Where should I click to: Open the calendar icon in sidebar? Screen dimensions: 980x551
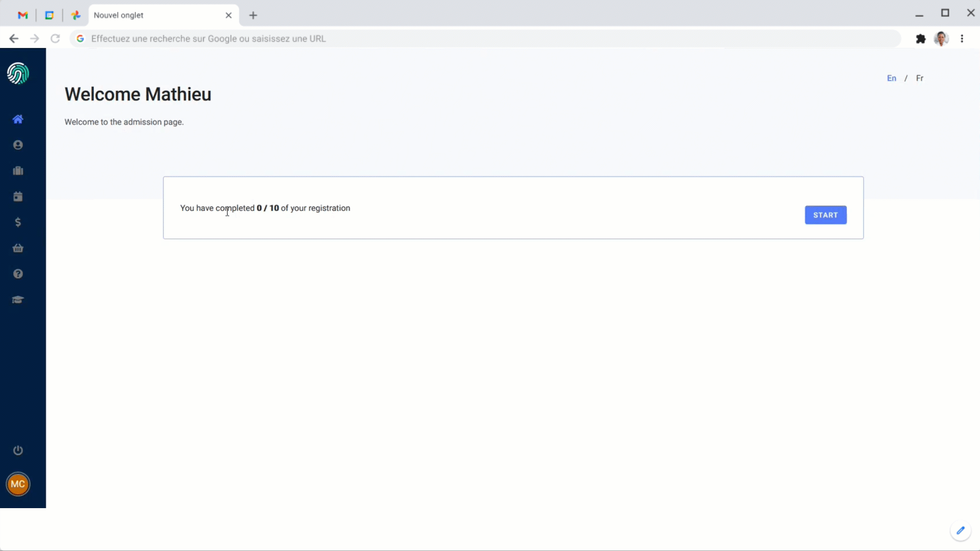(x=18, y=196)
